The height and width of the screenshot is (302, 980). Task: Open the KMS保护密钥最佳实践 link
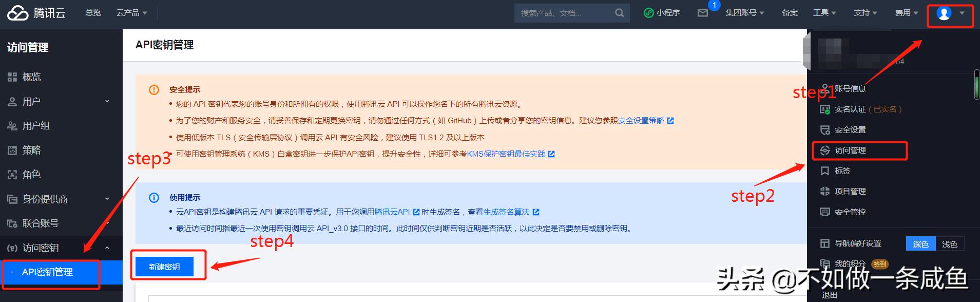click(x=506, y=154)
